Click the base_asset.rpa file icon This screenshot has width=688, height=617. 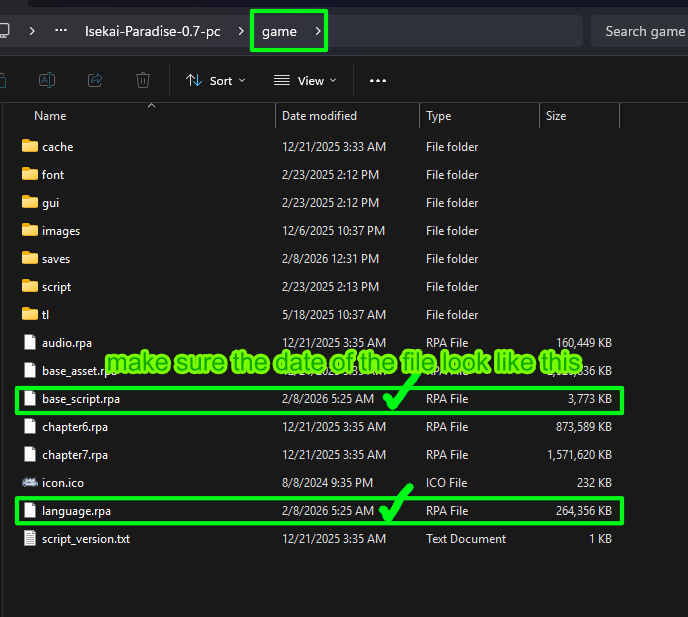30,370
